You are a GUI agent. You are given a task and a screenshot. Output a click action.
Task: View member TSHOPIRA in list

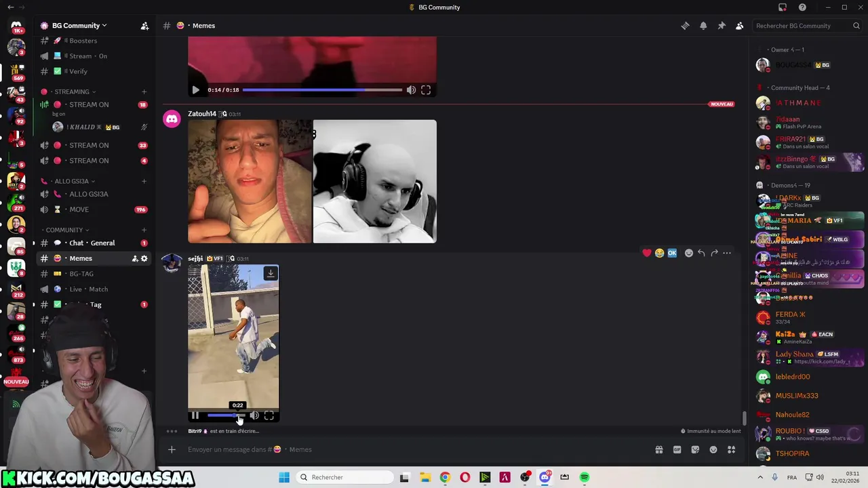pos(792,453)
